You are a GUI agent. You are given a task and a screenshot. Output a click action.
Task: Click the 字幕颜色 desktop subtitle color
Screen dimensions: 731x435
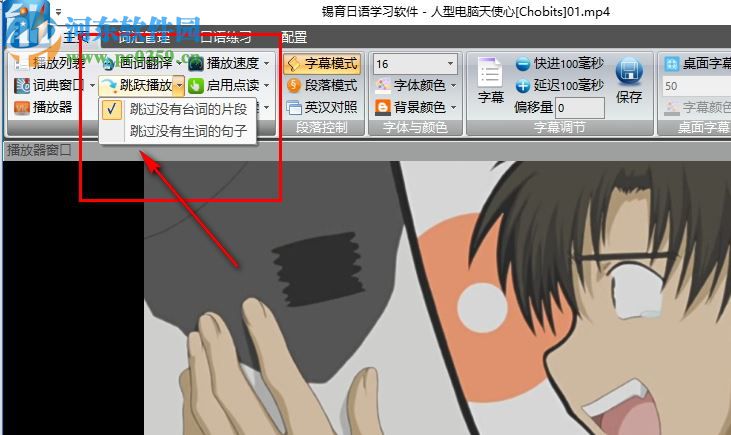(x=697, y=108)
